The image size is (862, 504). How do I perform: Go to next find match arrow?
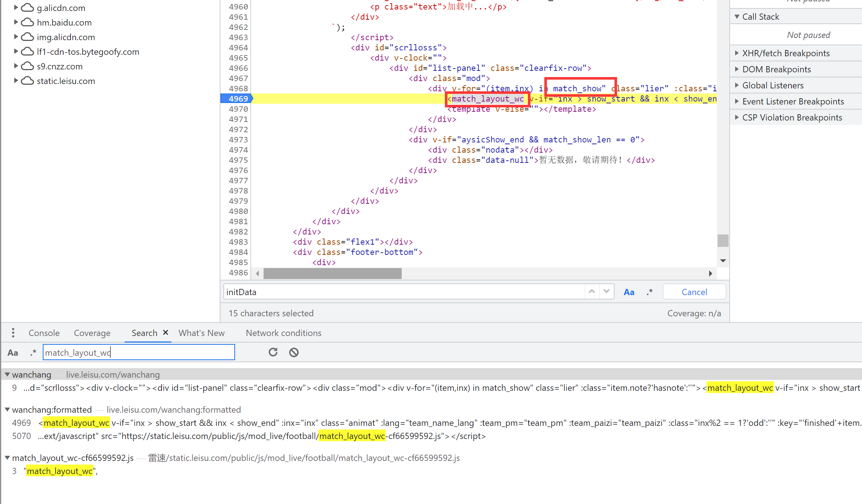[606, 291]
